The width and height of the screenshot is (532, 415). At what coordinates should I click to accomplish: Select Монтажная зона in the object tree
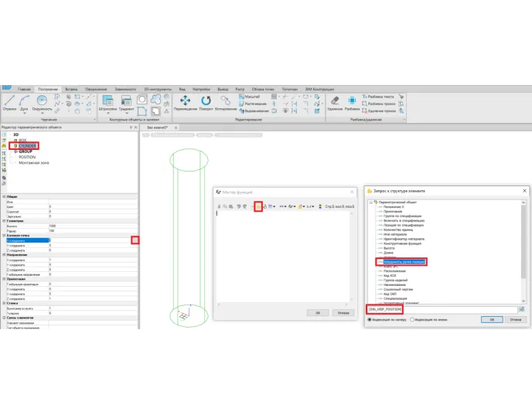tap(33, 163)
